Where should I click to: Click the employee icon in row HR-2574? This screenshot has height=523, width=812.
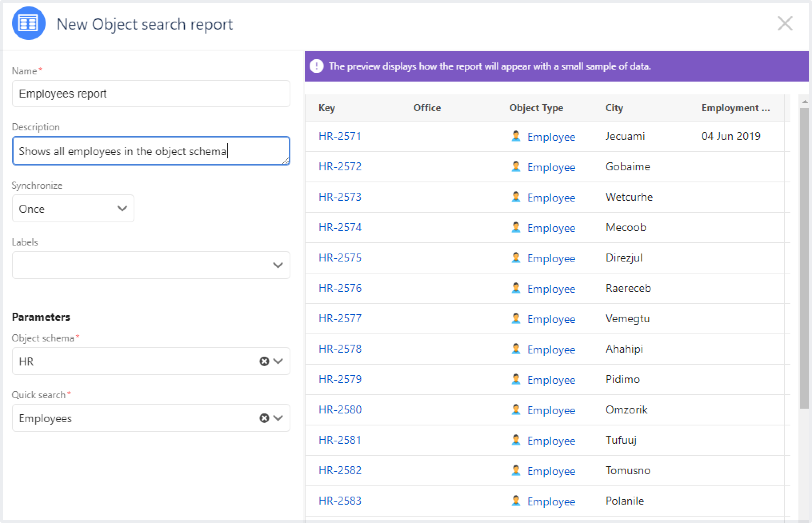[x=516, y=227]
